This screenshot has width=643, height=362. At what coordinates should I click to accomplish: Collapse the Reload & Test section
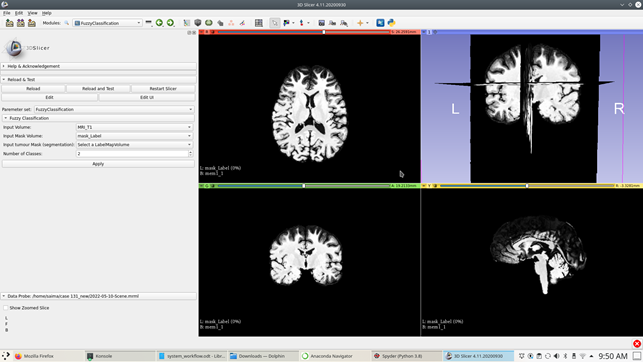tap(98, 80)
